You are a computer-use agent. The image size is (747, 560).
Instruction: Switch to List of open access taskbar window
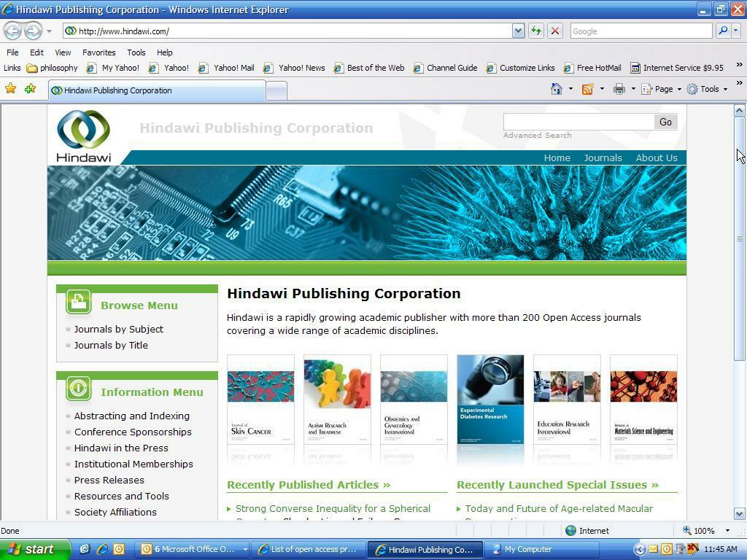(x=309, y=550)
